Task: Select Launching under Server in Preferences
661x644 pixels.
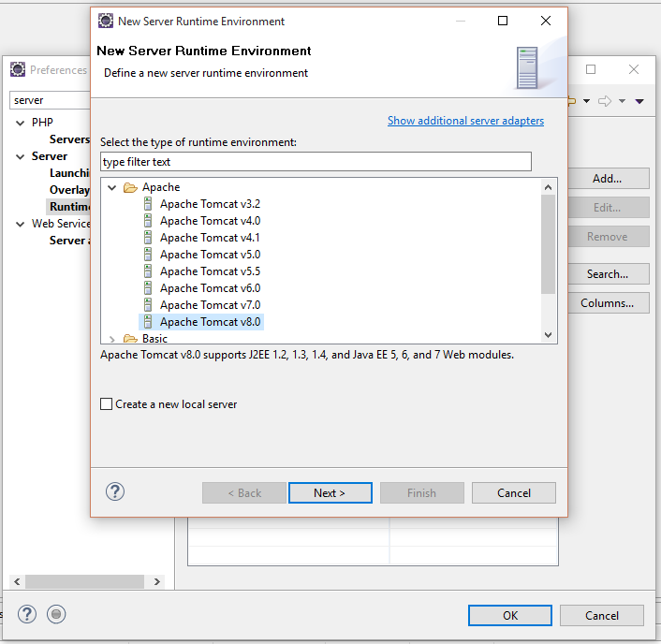Action: [x=69, y=173]
